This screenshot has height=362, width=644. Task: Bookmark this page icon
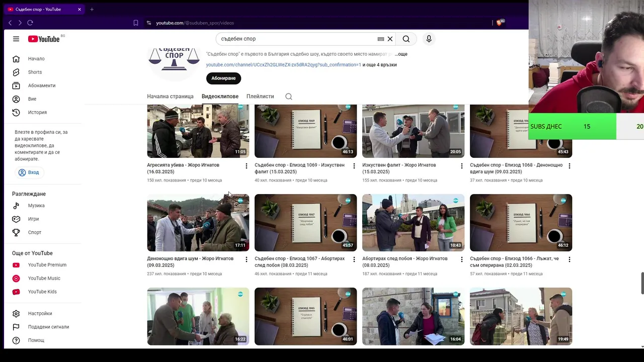[136, 23]
